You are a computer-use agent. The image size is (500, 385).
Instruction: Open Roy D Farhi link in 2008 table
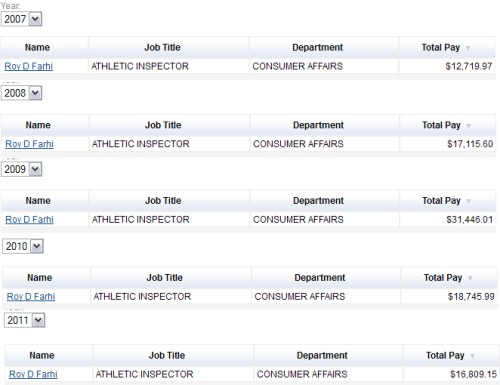(x=29, y=144)
